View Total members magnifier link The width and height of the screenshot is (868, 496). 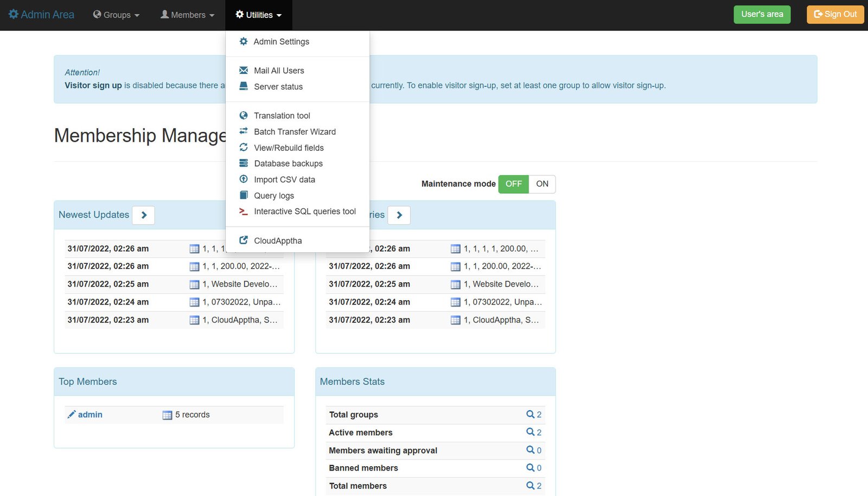(534, 486)
